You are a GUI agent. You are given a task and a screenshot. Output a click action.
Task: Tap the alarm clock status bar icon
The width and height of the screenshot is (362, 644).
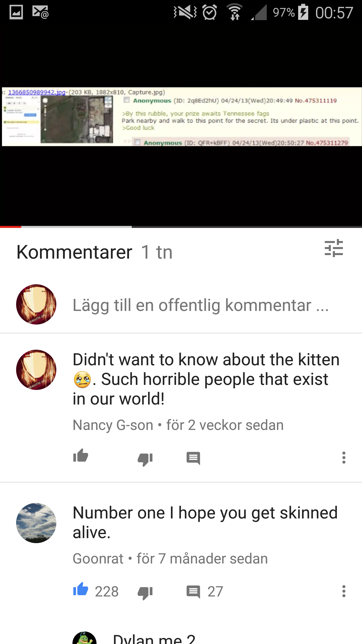(210, 12)
